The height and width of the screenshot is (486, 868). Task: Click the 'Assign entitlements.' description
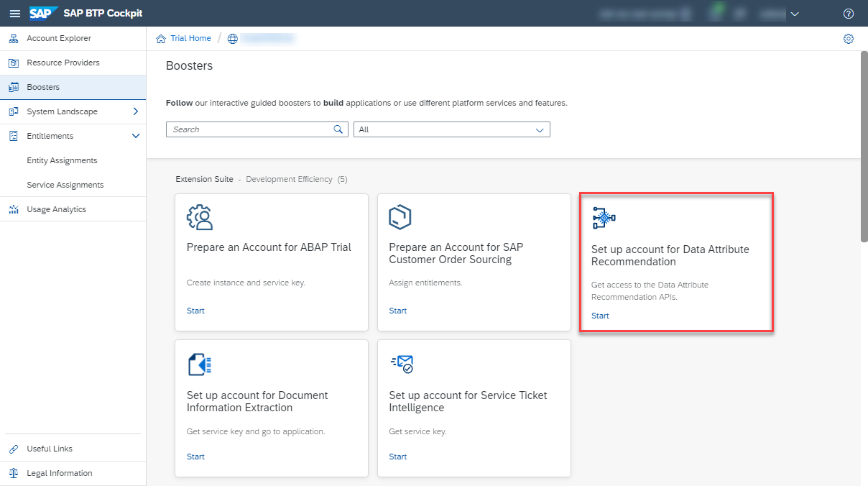point(425,283)
